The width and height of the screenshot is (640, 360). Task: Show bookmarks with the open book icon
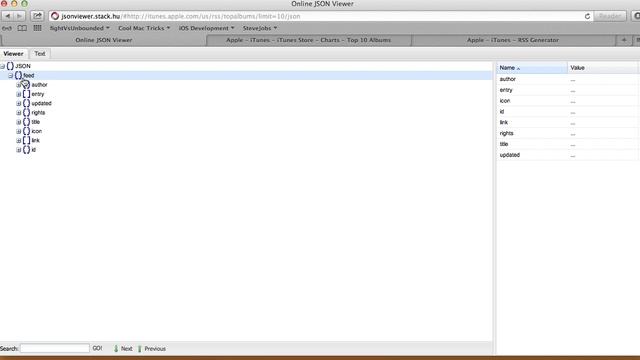pos(22,28)
